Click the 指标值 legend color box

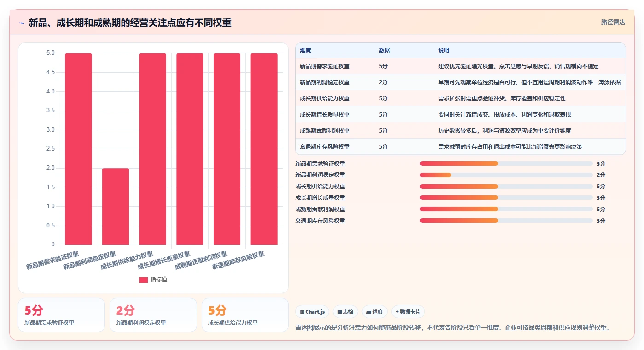(144, 280)
